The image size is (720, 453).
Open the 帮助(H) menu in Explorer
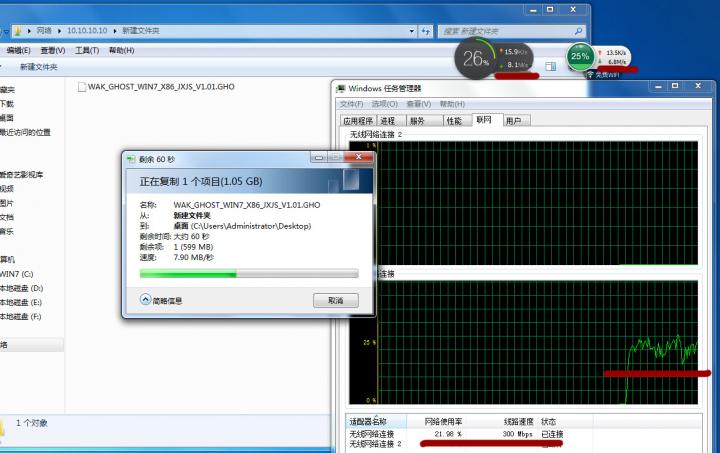pyautogui.click(x=121, y=50)
